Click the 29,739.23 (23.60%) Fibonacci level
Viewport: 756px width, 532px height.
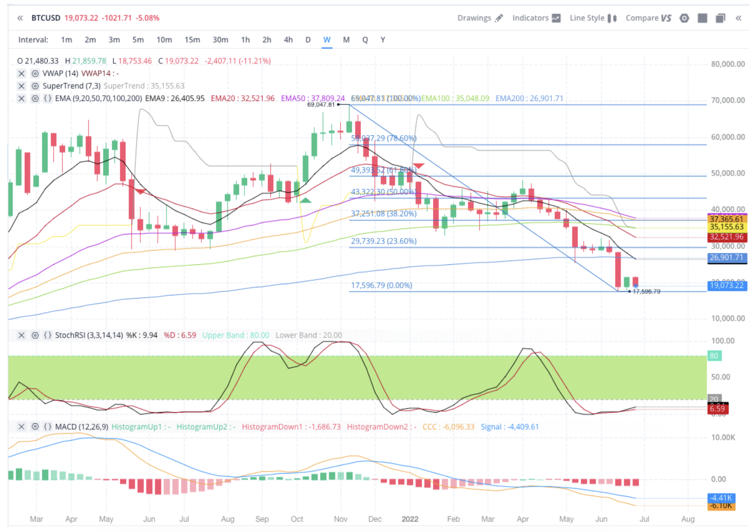tap(383, 241)
